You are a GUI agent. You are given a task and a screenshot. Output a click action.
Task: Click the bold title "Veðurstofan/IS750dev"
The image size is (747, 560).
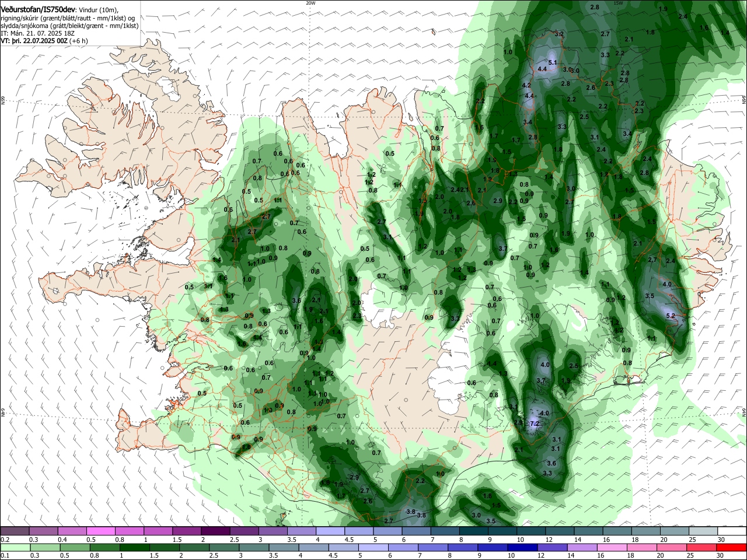point(38,10)
